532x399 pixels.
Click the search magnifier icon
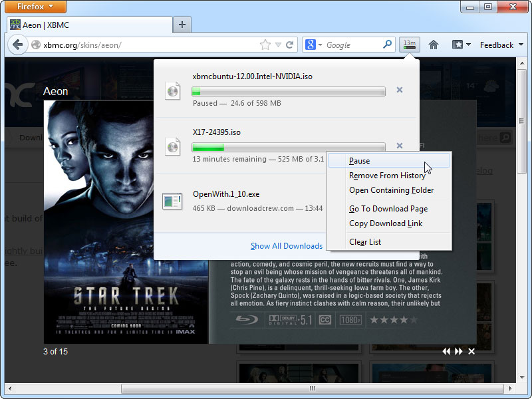[388, 45]
